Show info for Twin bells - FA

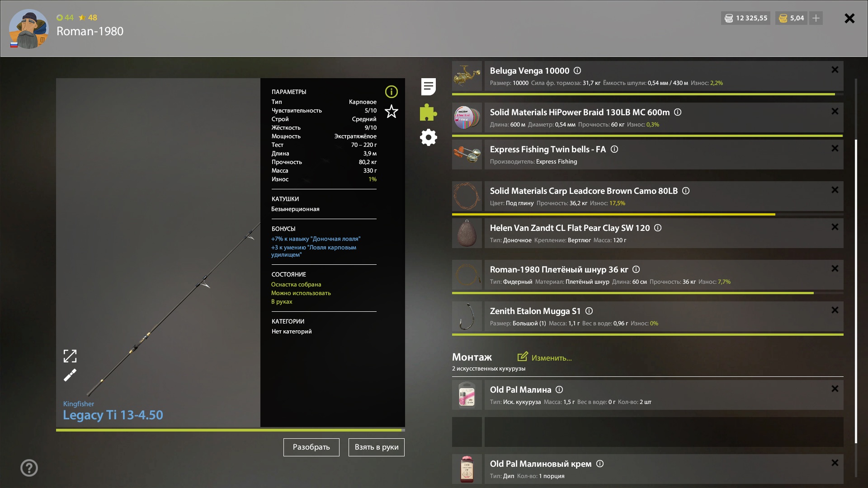(614, 149)
